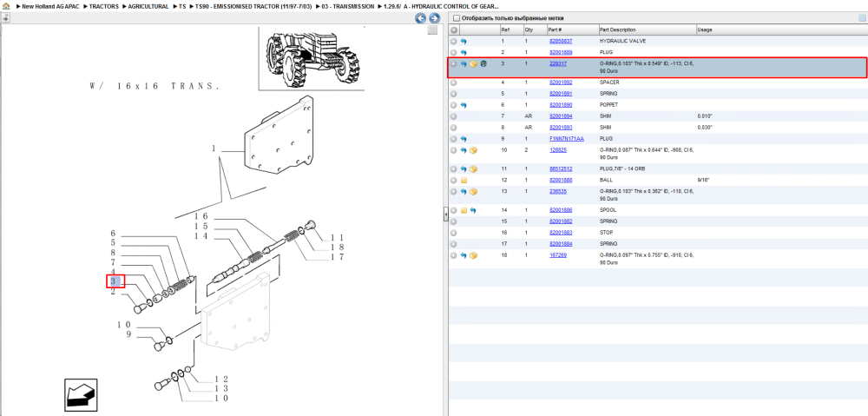Viewport: 868px width, 416px height.
Task: Select callout 12 in the diagram
Action: point(221,380)
